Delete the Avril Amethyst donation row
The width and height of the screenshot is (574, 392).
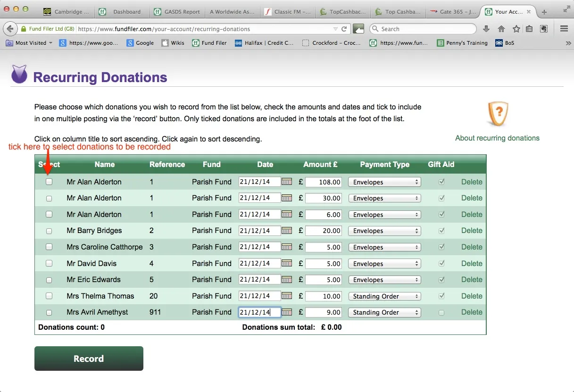click(472, 312)
